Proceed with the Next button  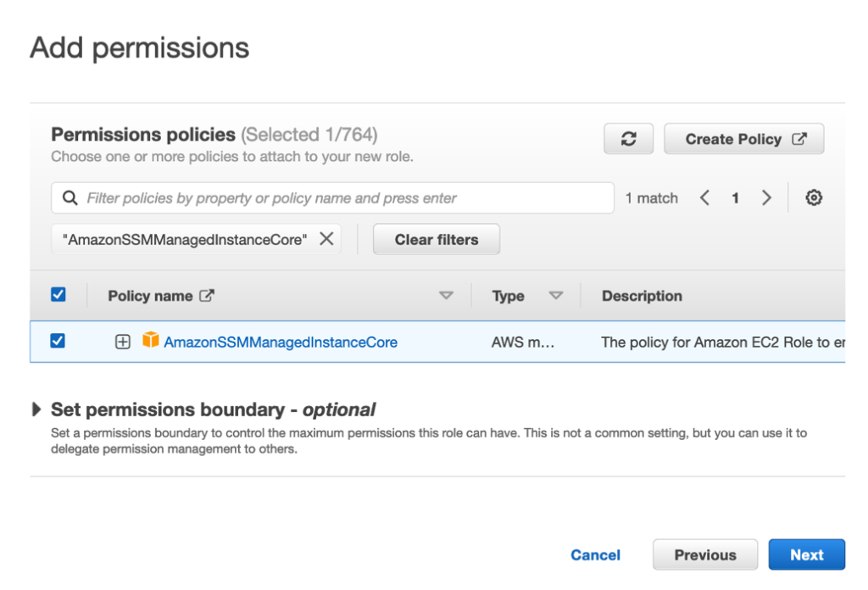tap(806, 554)
